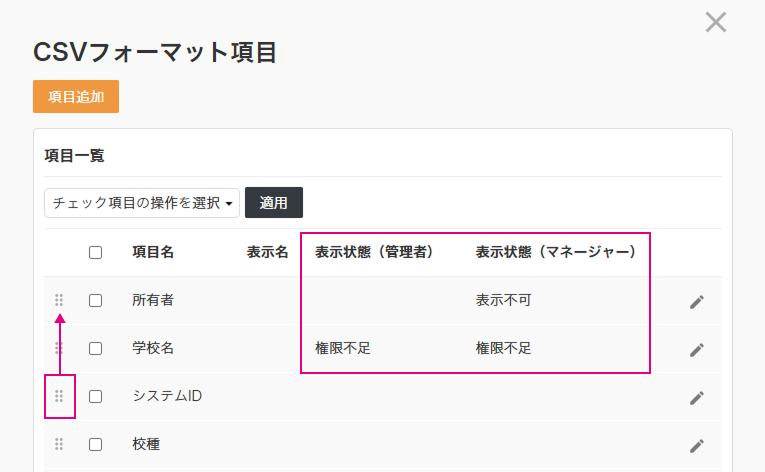Click the edit pencil for 校種
Viewport: 765px width, 472px height.
[x=697, y=445]
